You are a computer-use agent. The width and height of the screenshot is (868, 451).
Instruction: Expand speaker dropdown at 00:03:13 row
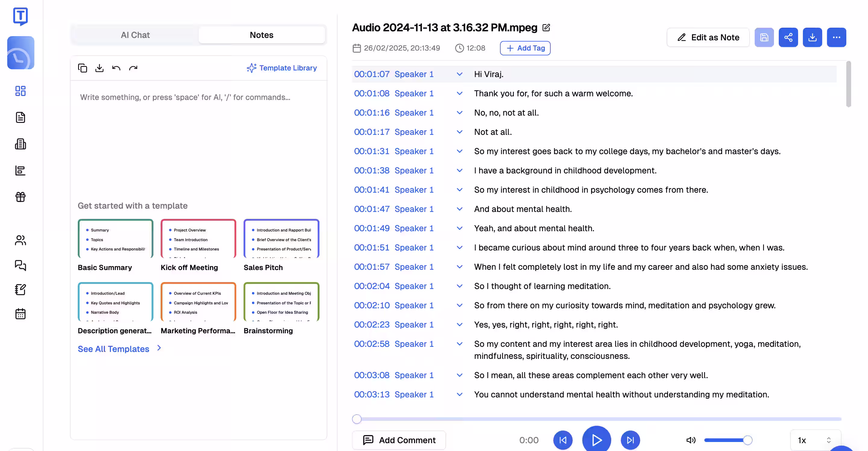(459, 394)
